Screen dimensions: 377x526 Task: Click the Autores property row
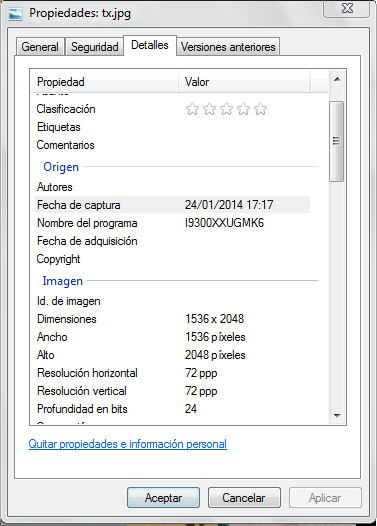173,187
